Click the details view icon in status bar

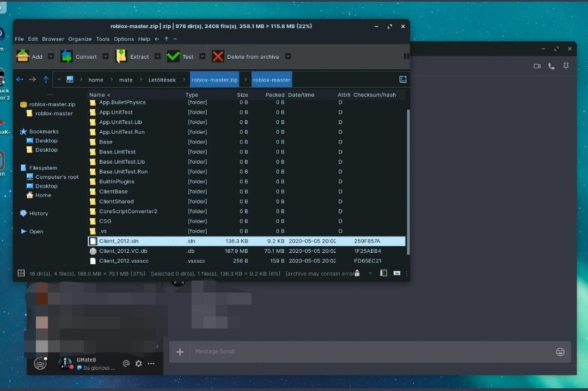point(383,273)
